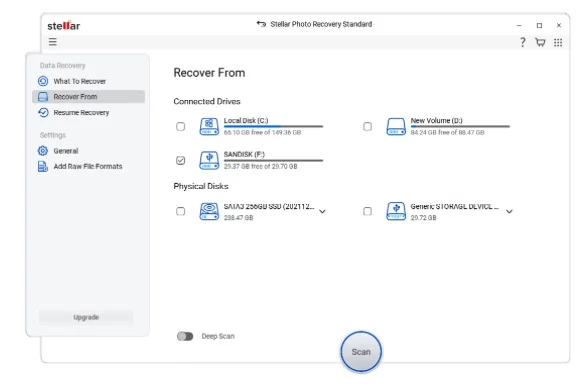Click the Upgrade button
The height and width of the screenshot is (389, 586).
[x=86, y=317]
